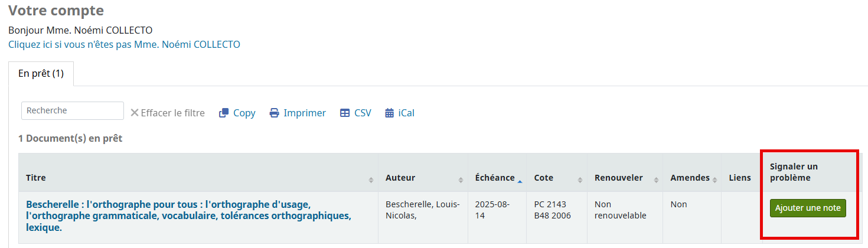Sort by Auteur column sort arrows
Screen dimensions: 868x248
pos(461,180)
